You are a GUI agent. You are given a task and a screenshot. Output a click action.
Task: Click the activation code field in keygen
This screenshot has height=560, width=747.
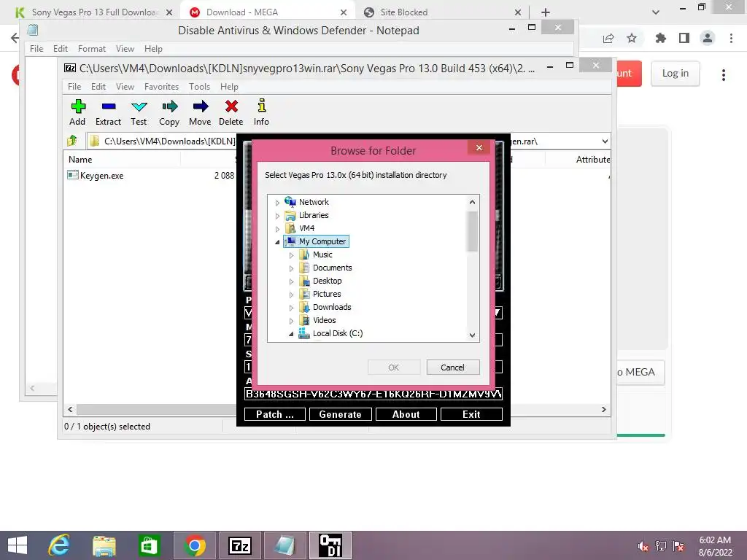coord(373,394)
